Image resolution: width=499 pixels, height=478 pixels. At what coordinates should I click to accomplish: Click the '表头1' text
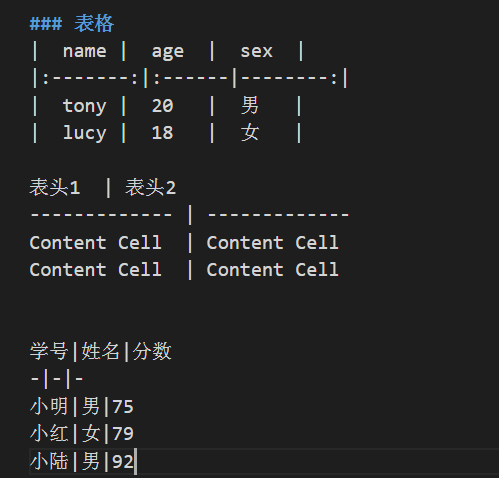55,187
